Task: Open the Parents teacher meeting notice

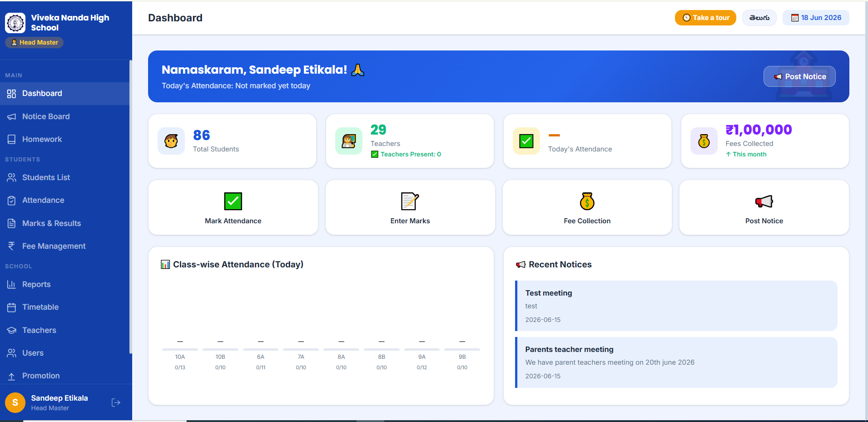Action: (x=676, y=362)
